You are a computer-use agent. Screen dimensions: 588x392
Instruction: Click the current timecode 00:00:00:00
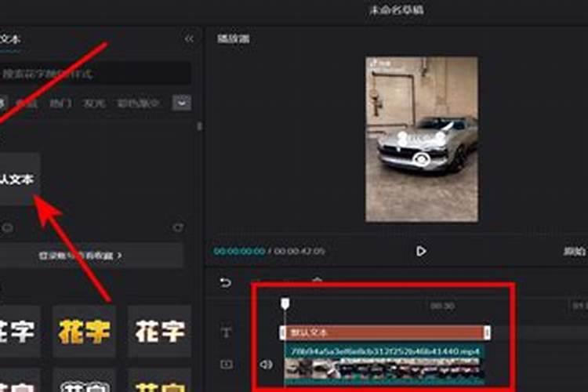[239, 251]
